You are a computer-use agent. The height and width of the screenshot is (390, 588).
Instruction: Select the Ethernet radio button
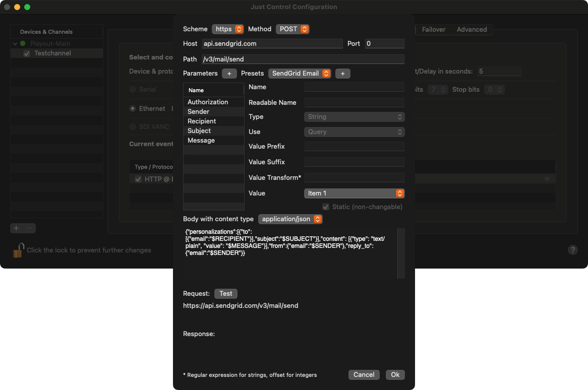132,109
